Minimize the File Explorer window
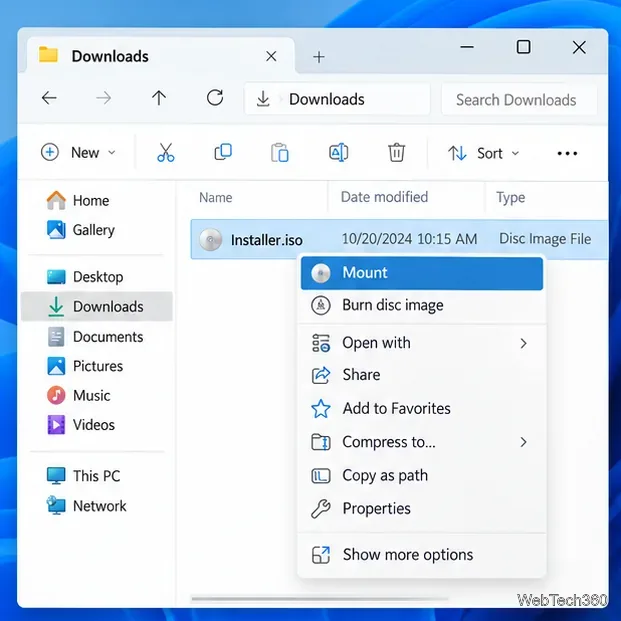 point(467,47)
